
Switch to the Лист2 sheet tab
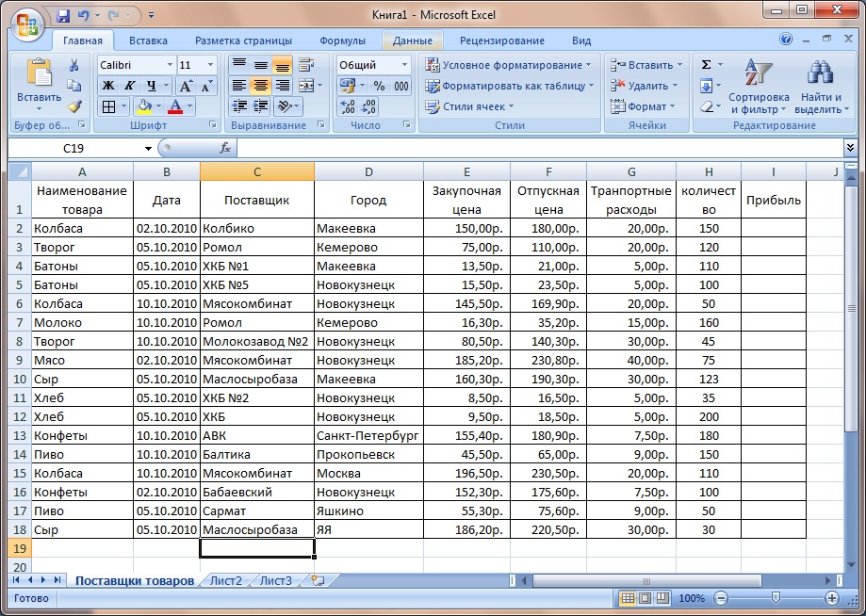click(226, 580)
